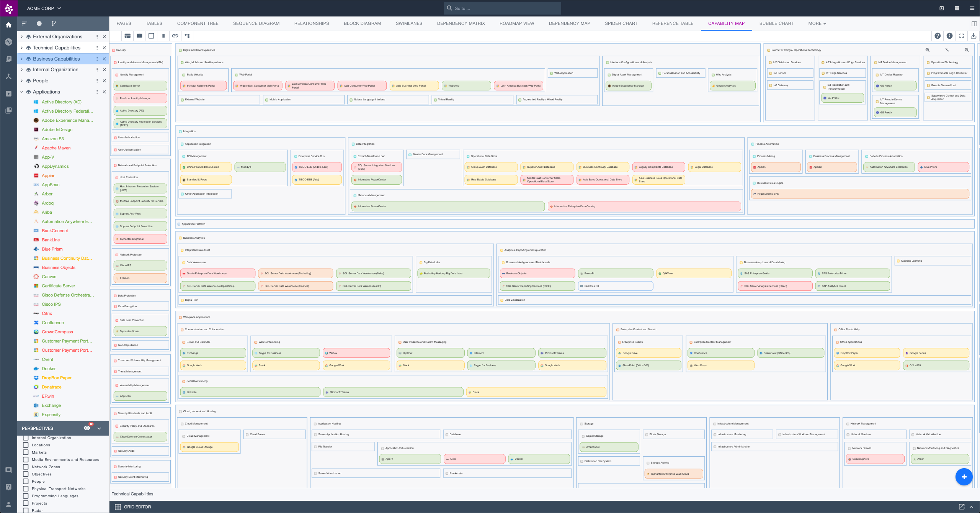Open the Dependency Matrix tab
This screenshot has height=513, width=980.
point(461,23)
